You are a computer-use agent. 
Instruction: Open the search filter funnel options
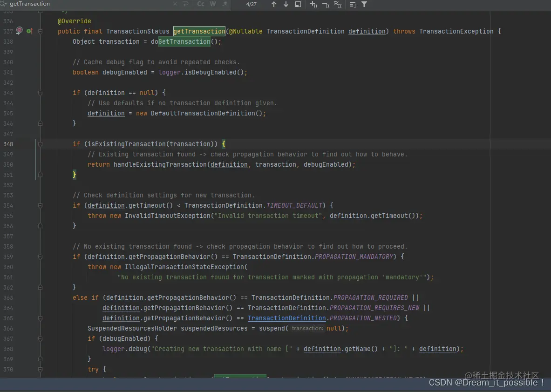point(364,4)
